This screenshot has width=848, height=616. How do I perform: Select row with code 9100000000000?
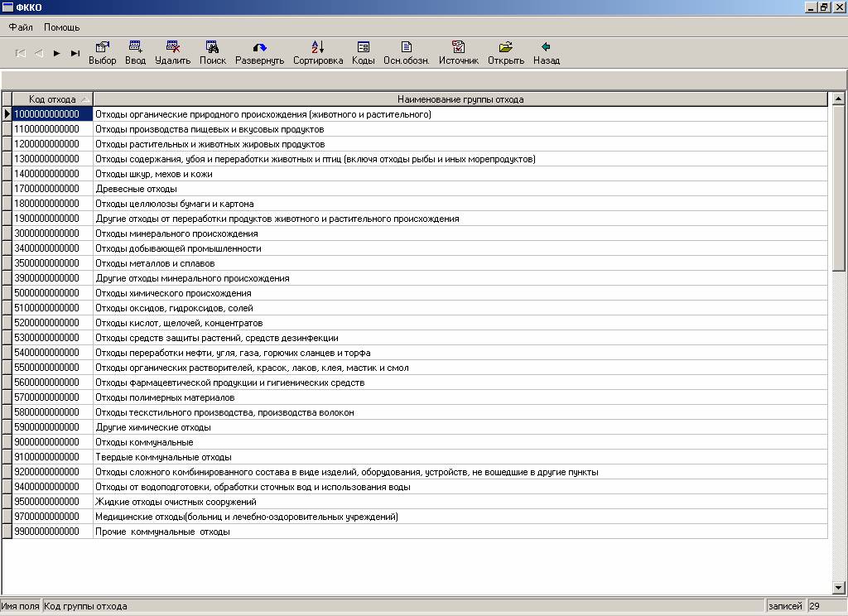pos(46,457)
